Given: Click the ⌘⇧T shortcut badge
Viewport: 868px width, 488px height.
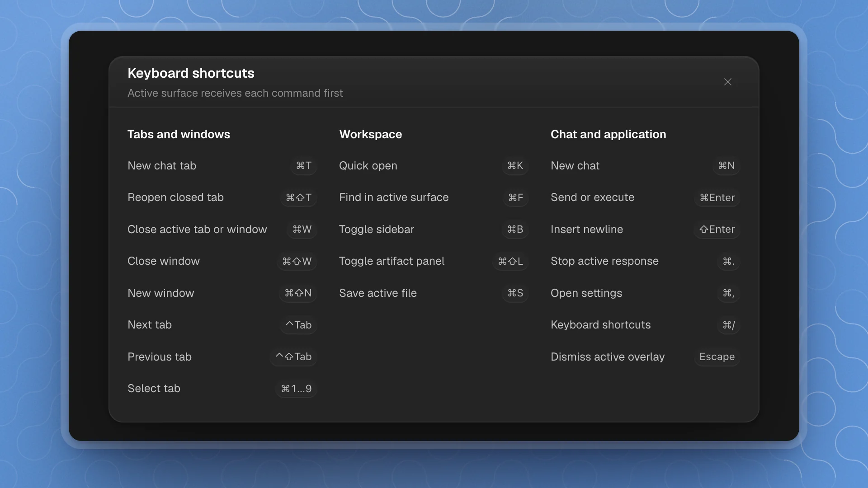Looking at the screenshot, I should tap(298, 197).
